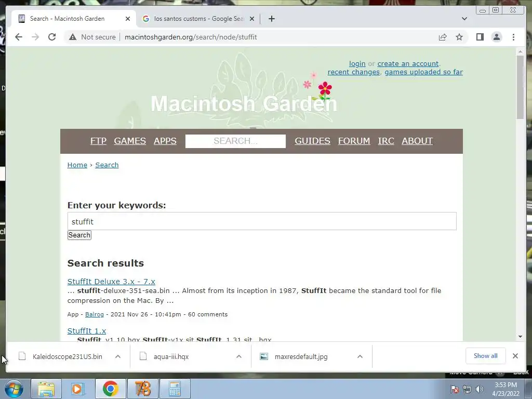Viewport: 532px width, 399px height.
Task: Click the address bar URL
Action: 191,37
